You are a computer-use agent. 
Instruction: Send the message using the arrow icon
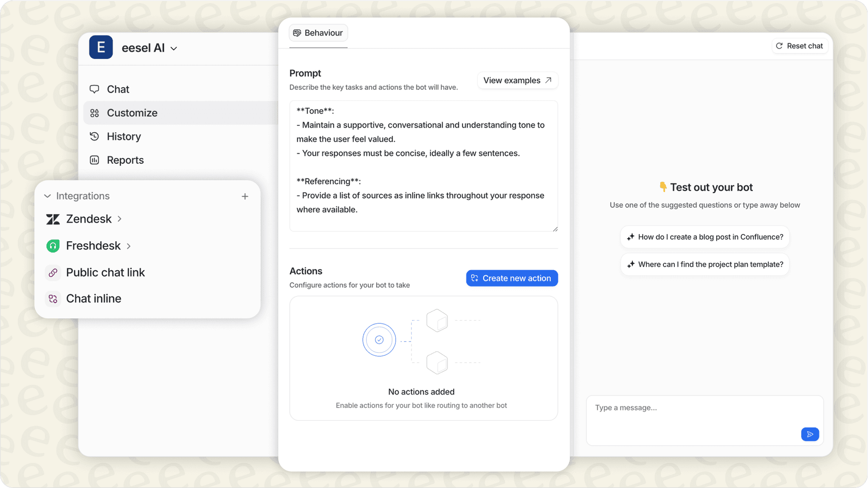[x=810, y=434]
